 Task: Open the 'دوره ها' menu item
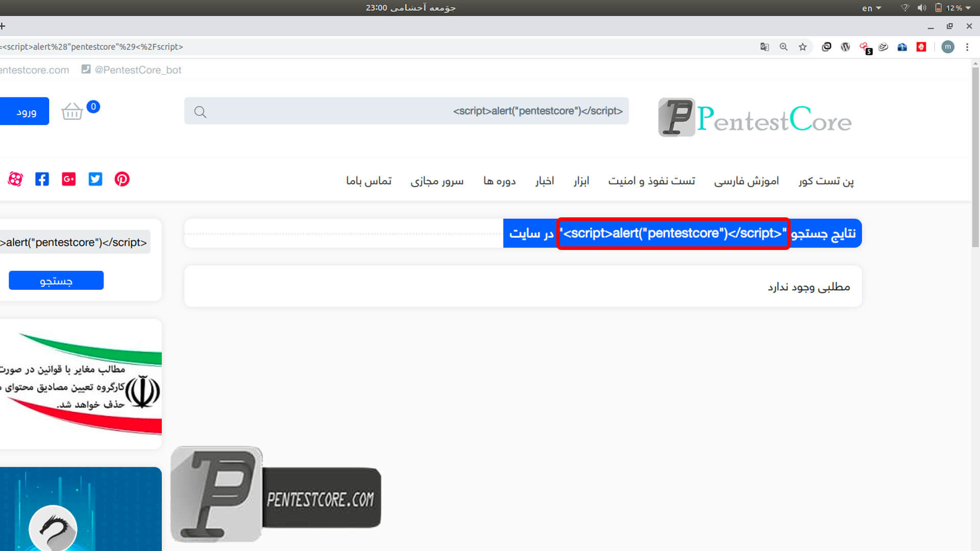[500, 181]
